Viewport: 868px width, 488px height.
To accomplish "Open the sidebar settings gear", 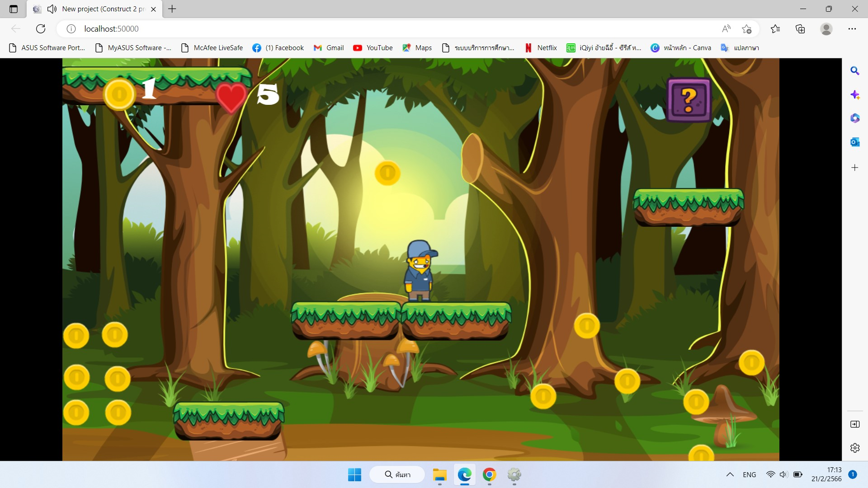I will pos(854,448).
